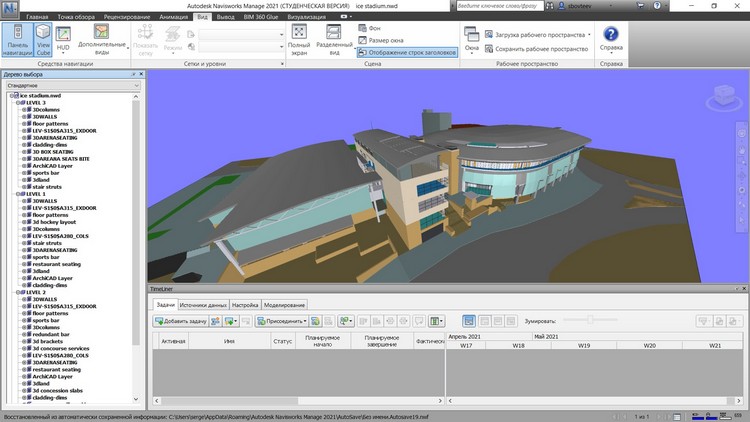Screen dimensions: 750x422
Task: Switch to the Рецензирование ribbon tab
Action: click(127, 17)
